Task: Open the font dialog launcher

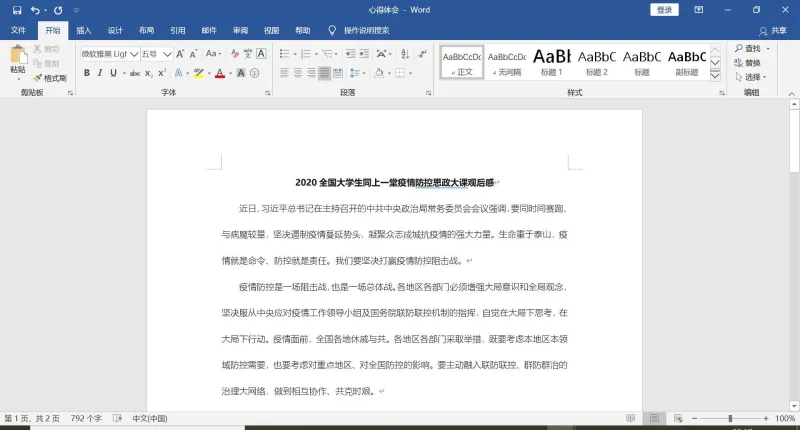Action: coord(267,93)
